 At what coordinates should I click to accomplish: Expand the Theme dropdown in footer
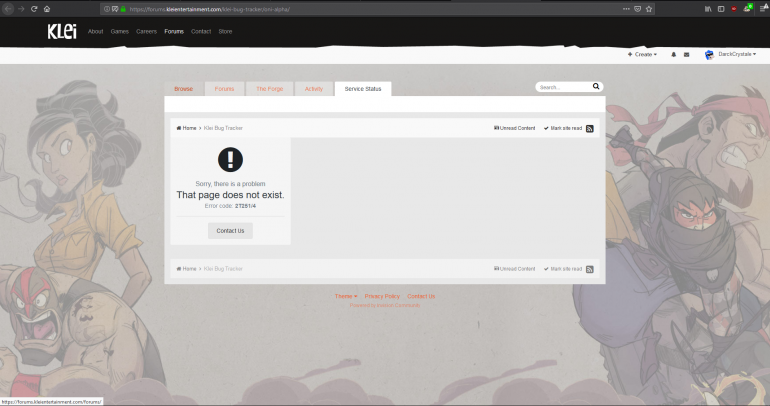(346, 297)
